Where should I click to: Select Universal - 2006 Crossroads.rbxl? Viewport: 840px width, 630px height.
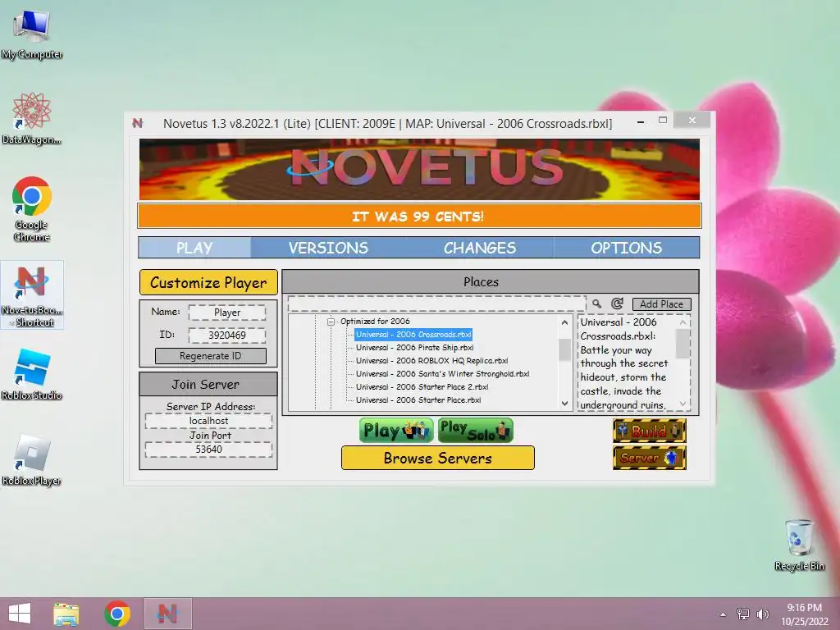click(x=413, y=335)
